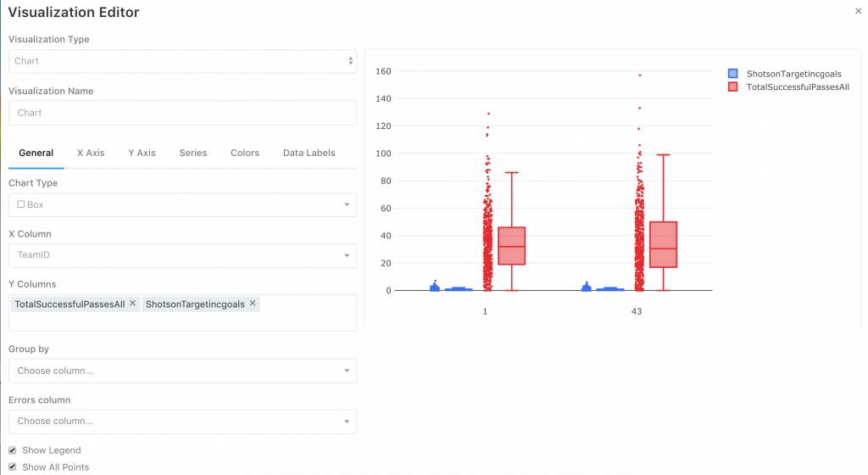Switch to the Y Axis tab
This screenshot has height=475, width=868.
click(142, 153)
